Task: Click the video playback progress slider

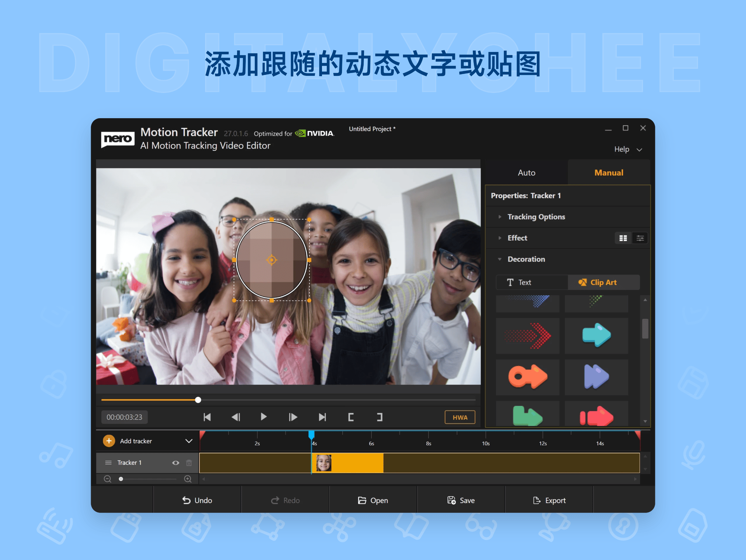Action: (x=198, y=400)
